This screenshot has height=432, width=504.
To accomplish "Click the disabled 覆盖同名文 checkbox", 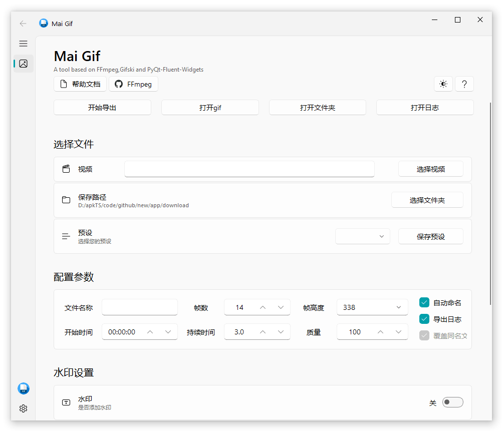I will (424, 336).
